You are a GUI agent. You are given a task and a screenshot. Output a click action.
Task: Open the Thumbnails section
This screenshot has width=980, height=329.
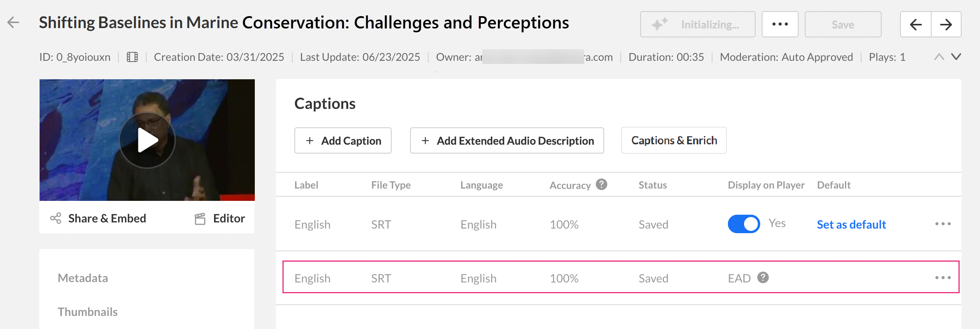point(88,312)
